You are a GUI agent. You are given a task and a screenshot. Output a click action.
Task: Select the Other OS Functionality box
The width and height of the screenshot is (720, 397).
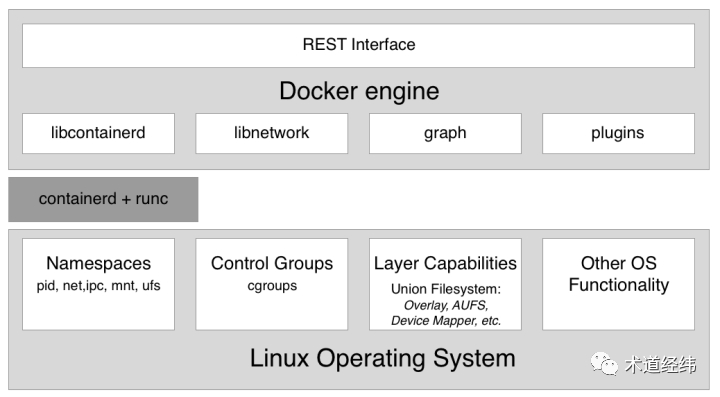(618, 284)
